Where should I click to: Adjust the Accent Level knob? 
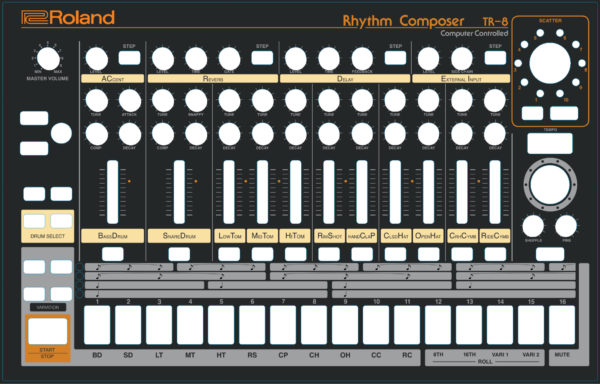[96, 59]
